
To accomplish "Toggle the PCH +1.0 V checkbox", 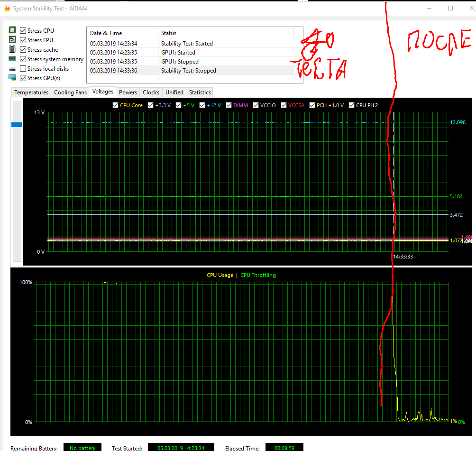I will coord(312,105).
